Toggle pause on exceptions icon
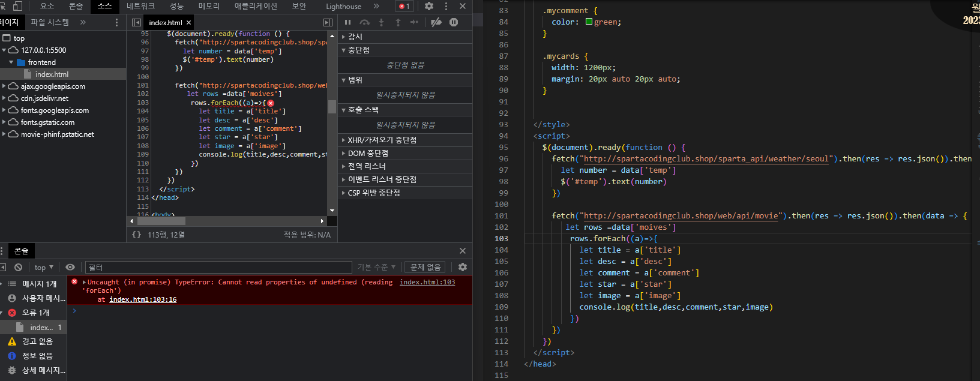Viewport: 980px width, 381px height. 454,22
